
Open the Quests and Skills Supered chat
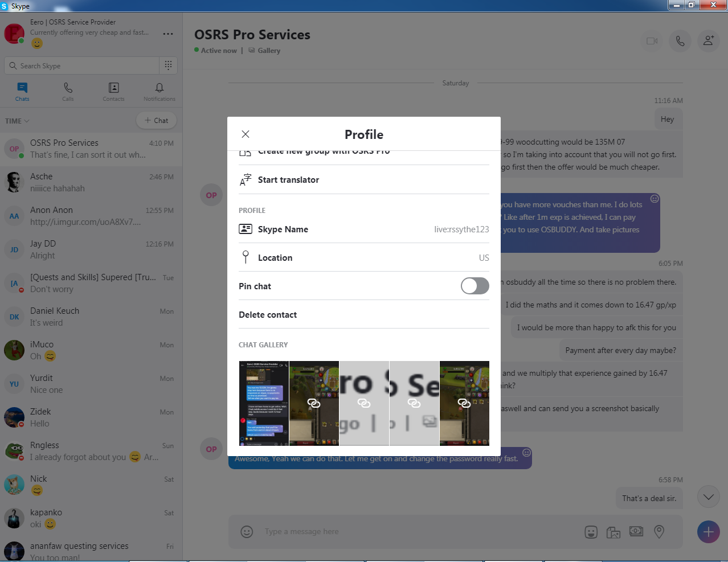point(91,284)
